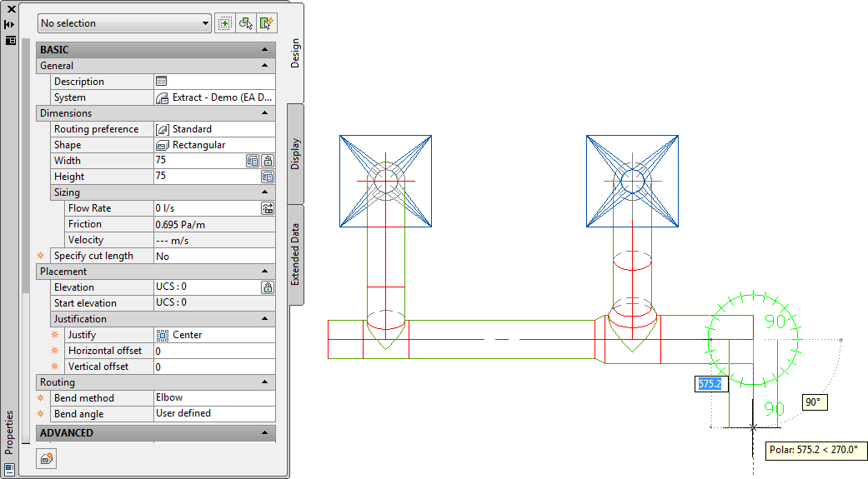Collapse the BASIC section
Screen dimensions: 868x479
pos(264,50)
